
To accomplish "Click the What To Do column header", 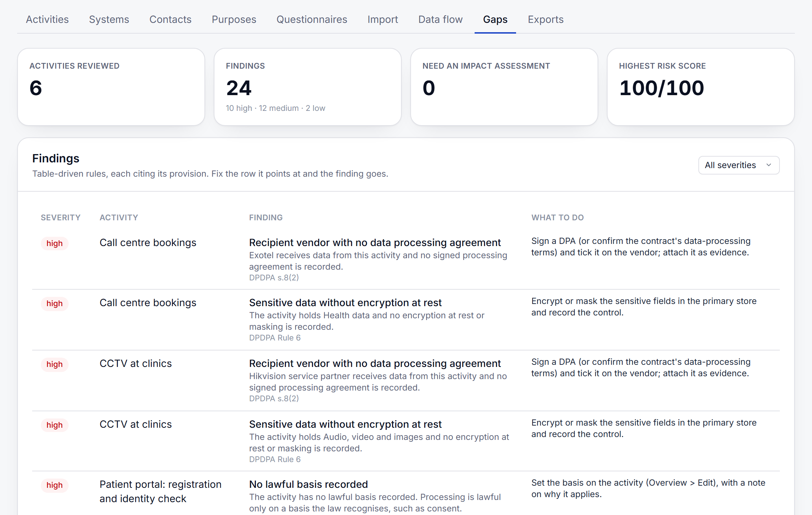I will pyautogui.click(x=558, y=217).
